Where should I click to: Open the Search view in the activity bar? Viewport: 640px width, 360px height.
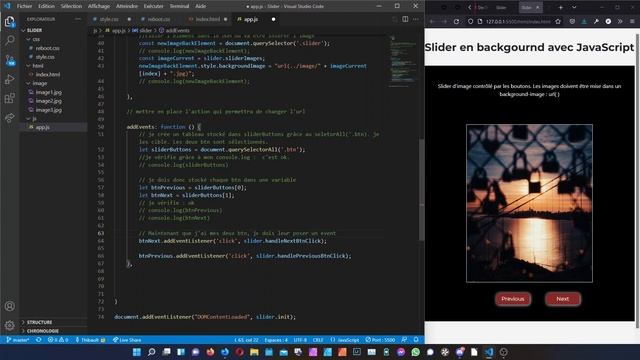click(x=9, y=40)
